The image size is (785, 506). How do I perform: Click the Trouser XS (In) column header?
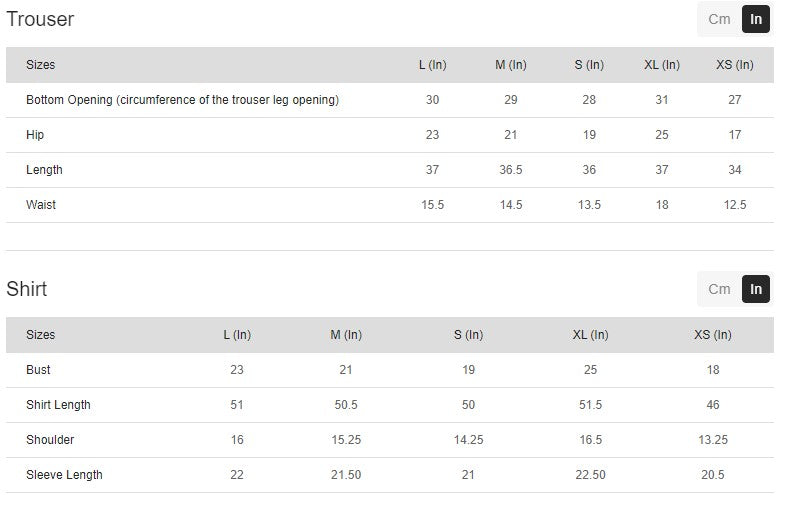pyautogui.click(x=735, y=65)
